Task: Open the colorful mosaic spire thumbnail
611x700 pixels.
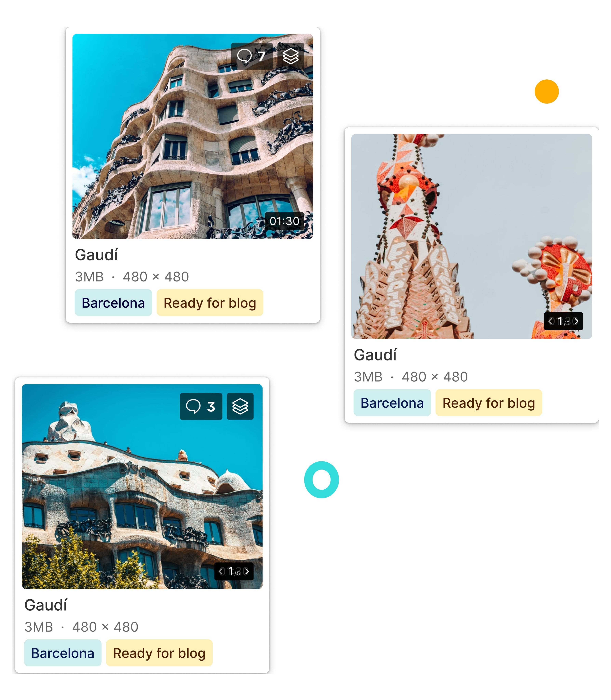Action: [x=472, y=236]
